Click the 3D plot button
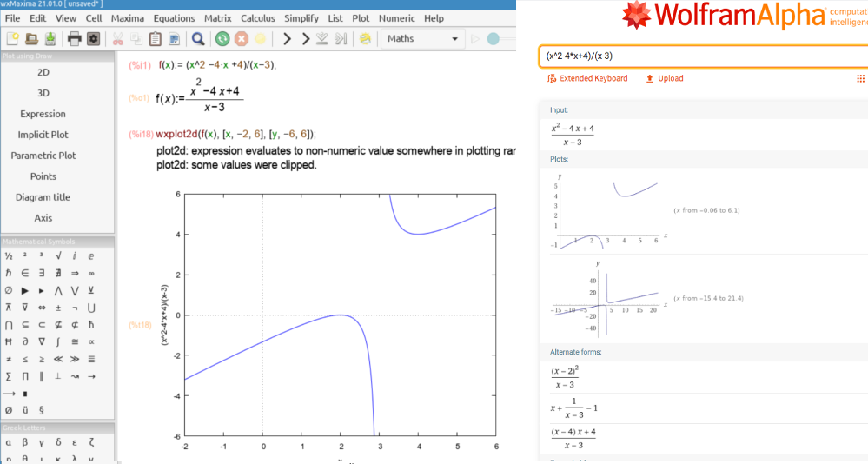Viewport: 868px width, 464px height. (x=43, y=93)
